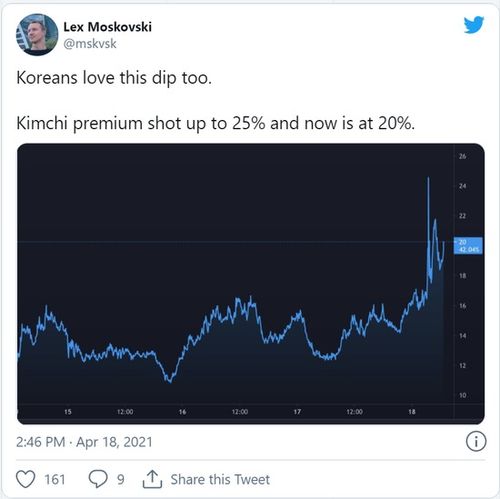The height and width of the screenshot is (499, 500).
Task: Open the tweet info circle icon
Action: (x=476, y=442)
